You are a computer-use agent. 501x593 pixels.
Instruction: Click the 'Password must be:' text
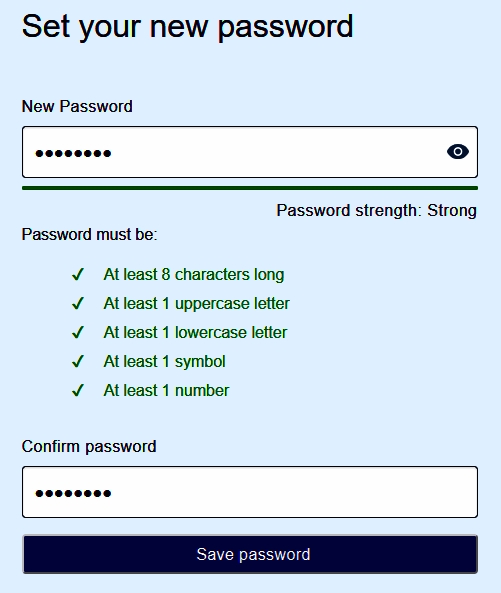pos(89,234)
